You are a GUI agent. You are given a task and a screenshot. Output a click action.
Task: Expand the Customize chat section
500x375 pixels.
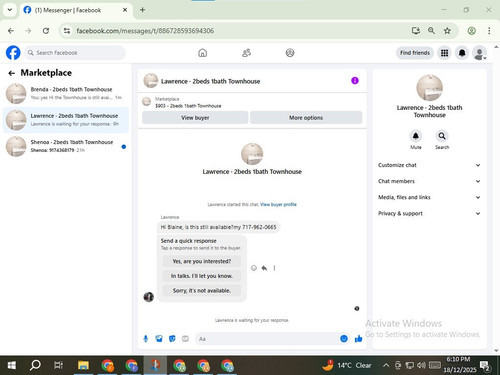point(429,165)
